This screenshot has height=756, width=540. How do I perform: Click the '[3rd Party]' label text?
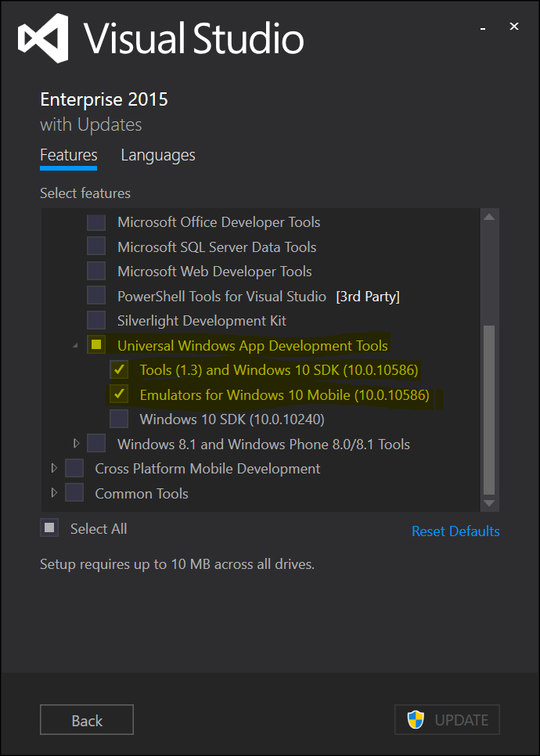coord(368,297)
